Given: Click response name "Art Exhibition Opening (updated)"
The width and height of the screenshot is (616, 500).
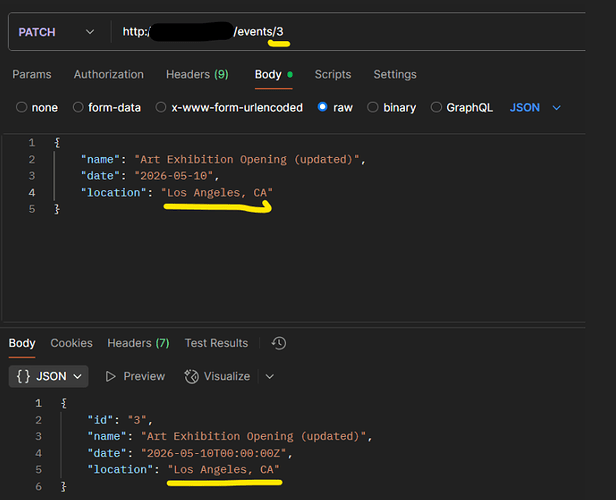Looking at the screenshot, I should pyautogui.click(x=254, y=436).
